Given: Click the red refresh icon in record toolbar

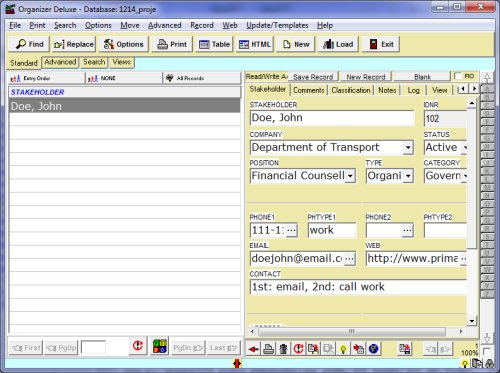Looking at the screenshot, I should pos(298,349).
